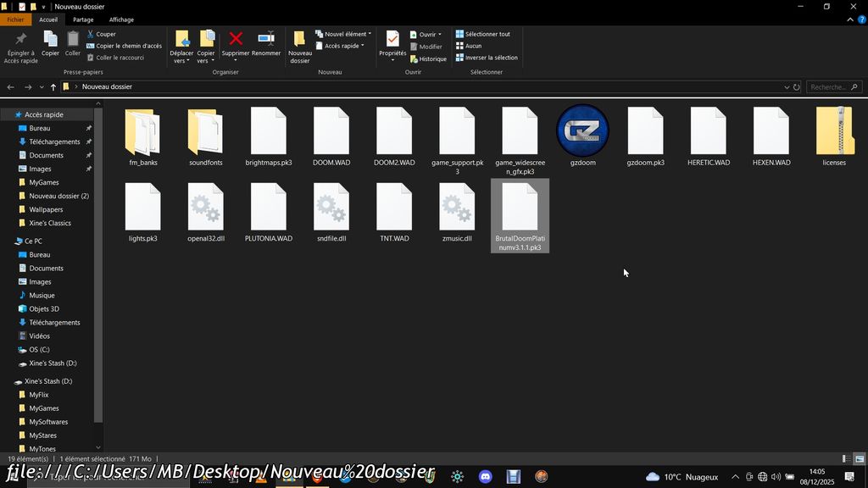This screenshot has height=488, width=868.
Task: Click the Discord icon in taskbar
Action: (x=485, y=477)
